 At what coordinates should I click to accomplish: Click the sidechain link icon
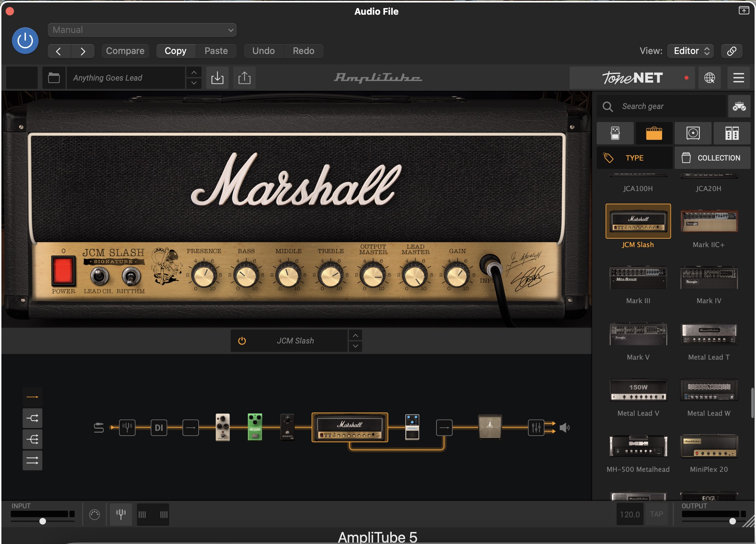(x=731, y=51)
